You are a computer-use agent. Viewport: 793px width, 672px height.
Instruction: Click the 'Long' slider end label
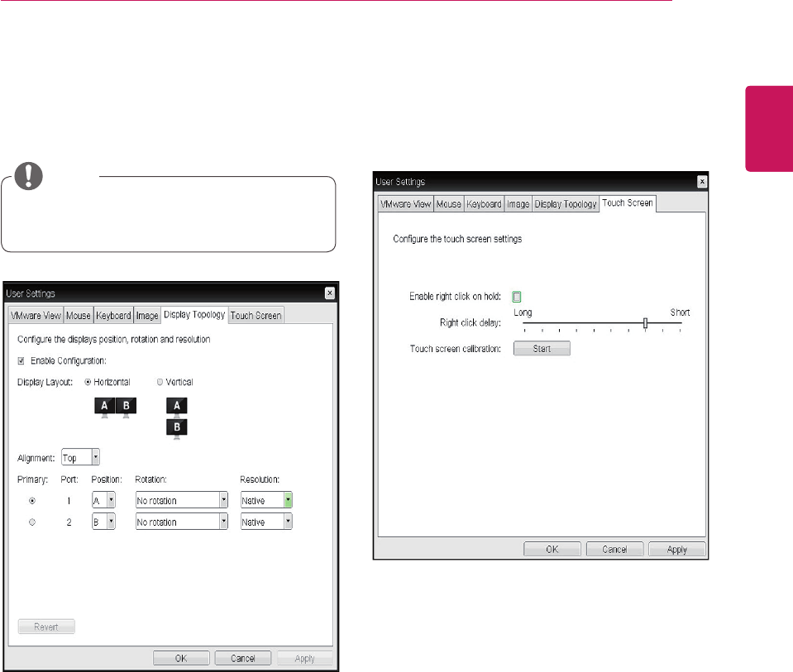pos(523,312)
